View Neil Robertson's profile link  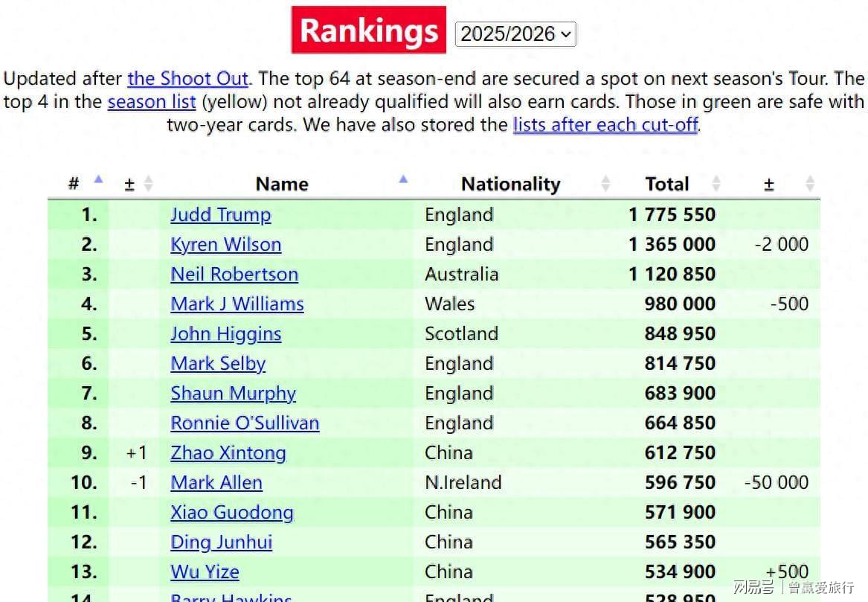pos(234,275)
